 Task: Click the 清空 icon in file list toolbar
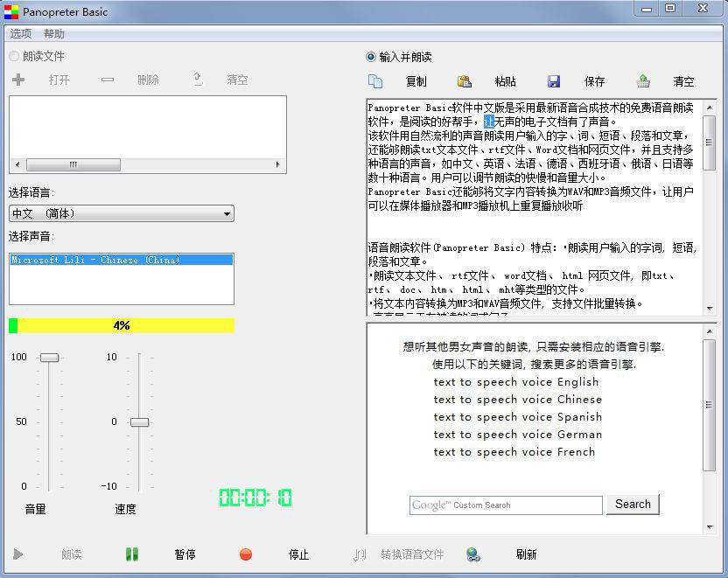pyautogui.click(x=199, y=80)
